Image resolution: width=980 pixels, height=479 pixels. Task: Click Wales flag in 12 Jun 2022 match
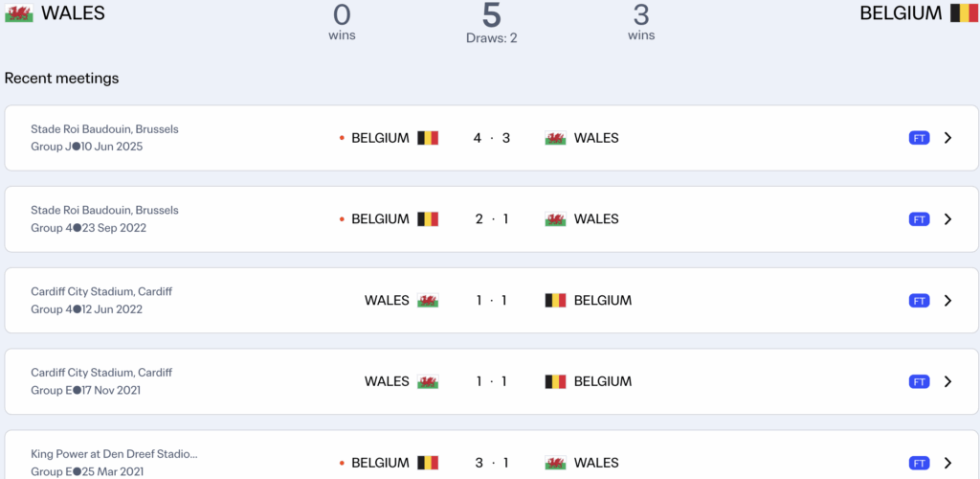428,301
